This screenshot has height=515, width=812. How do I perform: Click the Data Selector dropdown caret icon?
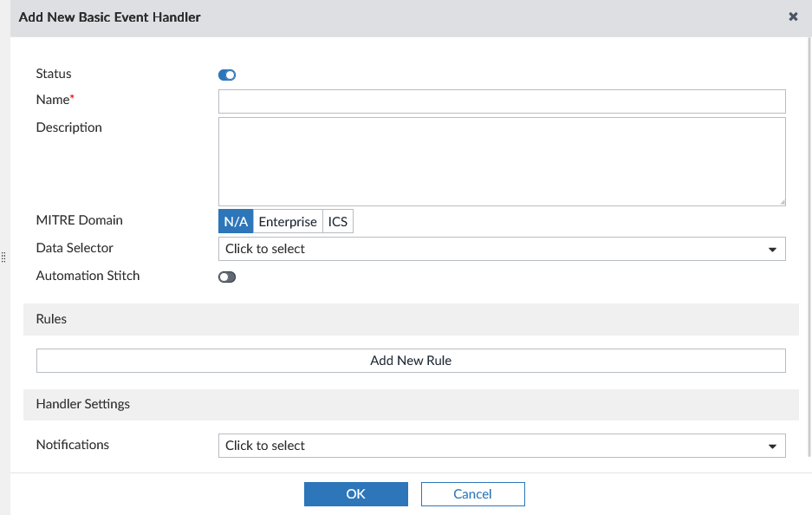773,249
